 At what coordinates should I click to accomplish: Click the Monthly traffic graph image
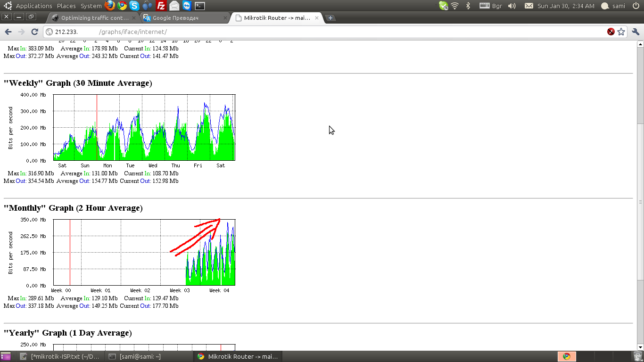point(120,255)
